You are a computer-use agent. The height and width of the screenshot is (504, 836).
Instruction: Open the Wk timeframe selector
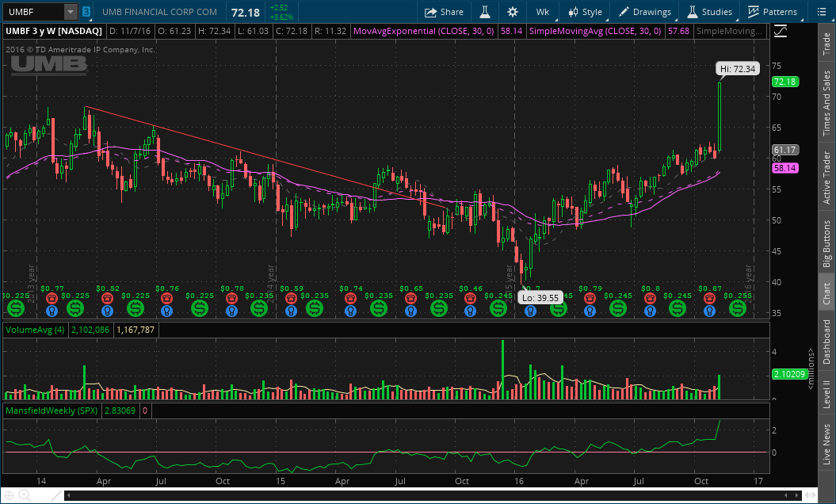point(542,12)
